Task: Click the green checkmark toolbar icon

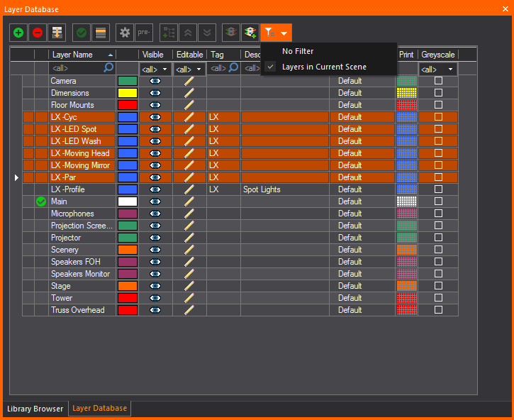Action: [x=82, y=33]
